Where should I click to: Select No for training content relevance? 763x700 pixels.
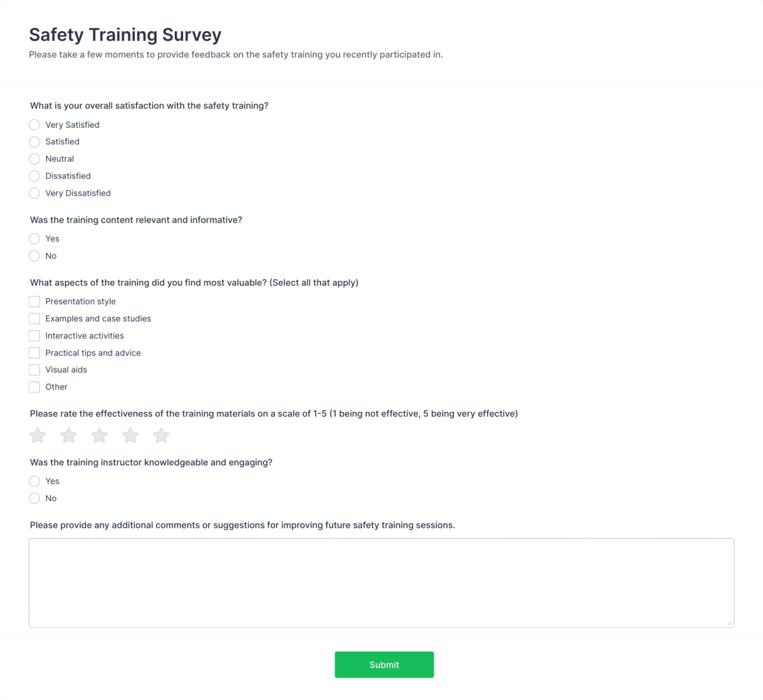point(34,256)
